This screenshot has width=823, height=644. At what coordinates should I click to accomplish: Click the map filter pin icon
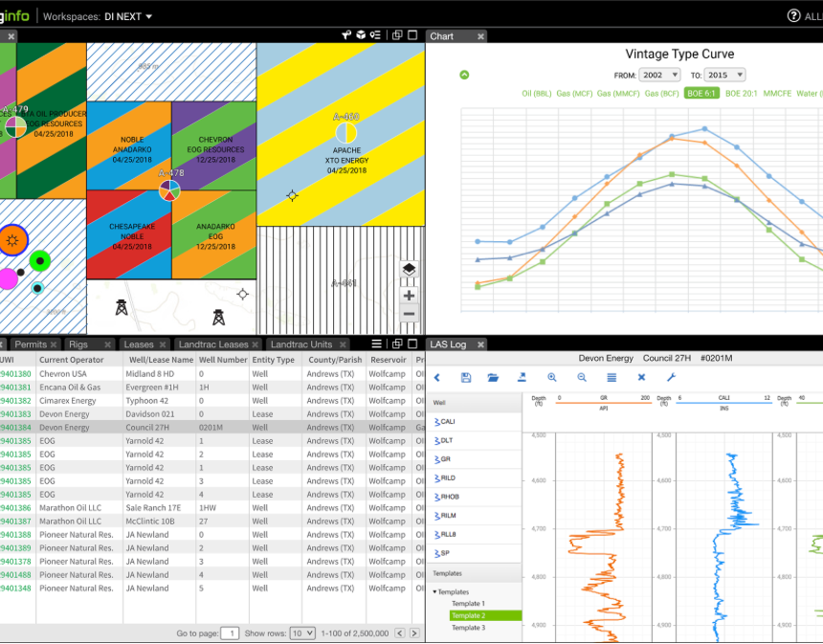click(x=346, y=35)
